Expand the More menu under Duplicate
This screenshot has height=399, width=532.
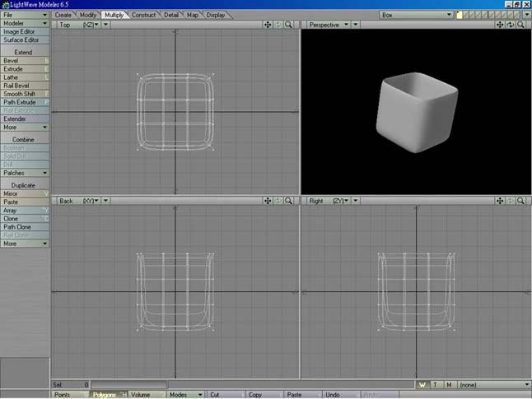coord(25,244)
